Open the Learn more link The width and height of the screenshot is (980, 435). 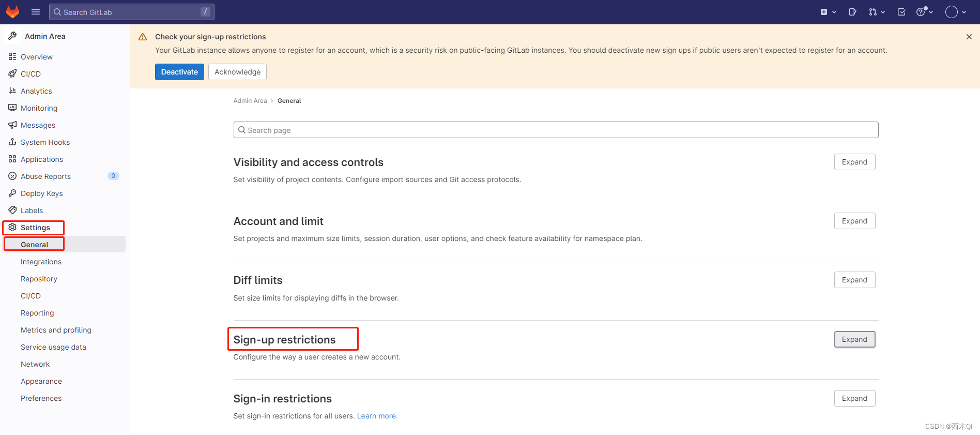coord(377,416)
